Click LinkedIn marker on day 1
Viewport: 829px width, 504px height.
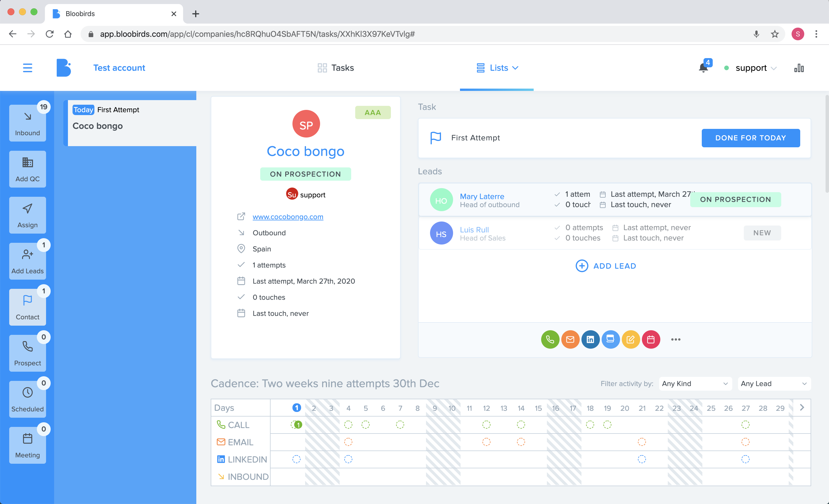296,459
